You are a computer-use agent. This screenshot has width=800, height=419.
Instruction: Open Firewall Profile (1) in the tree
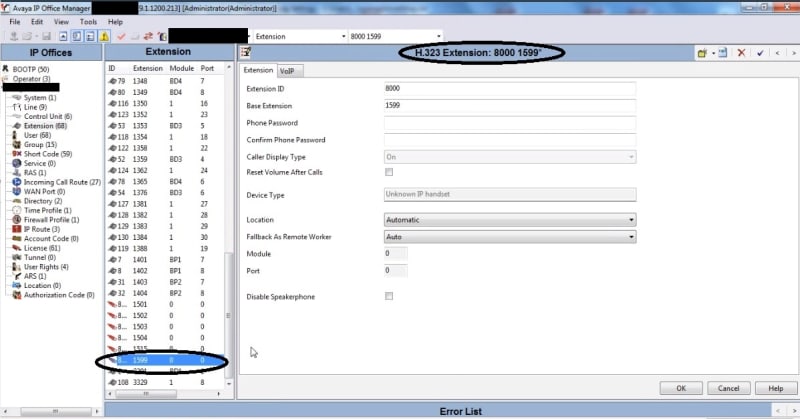pyautogui.click(x=52, y=220)
